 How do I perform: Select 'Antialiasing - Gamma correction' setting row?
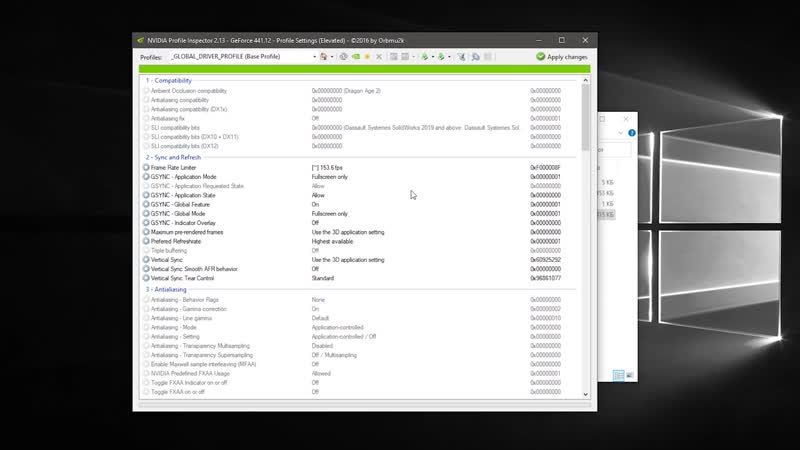(x=360, y=309)
